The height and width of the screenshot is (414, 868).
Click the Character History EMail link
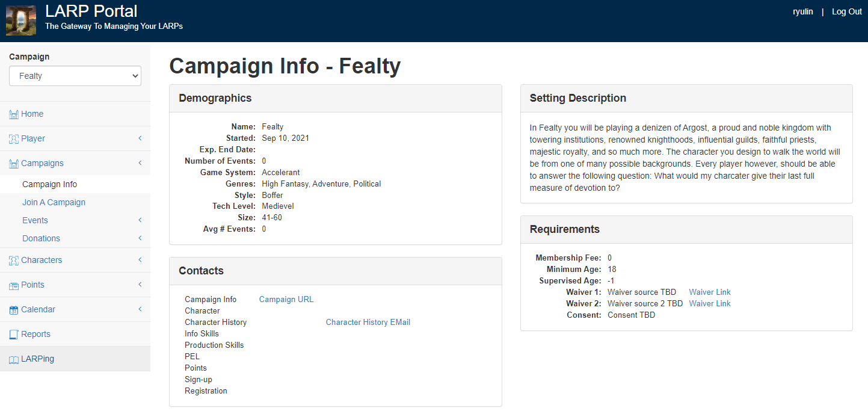coord(368,322)
